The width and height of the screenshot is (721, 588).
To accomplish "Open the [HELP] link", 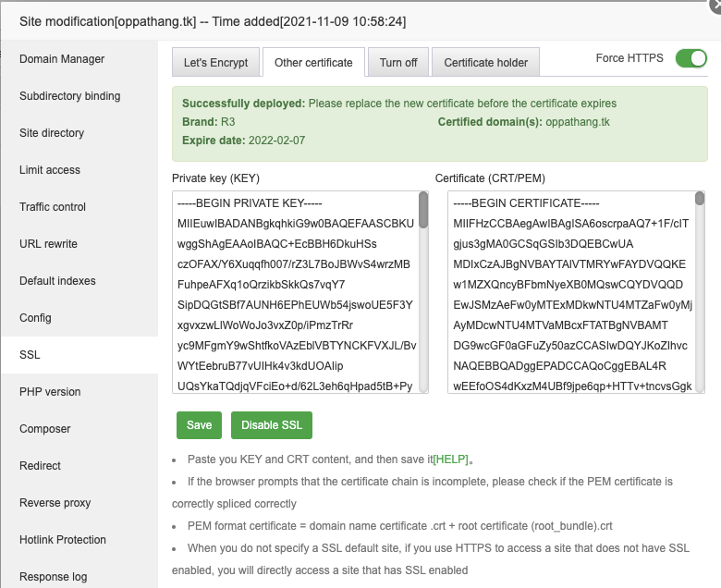I will (451, 459).
